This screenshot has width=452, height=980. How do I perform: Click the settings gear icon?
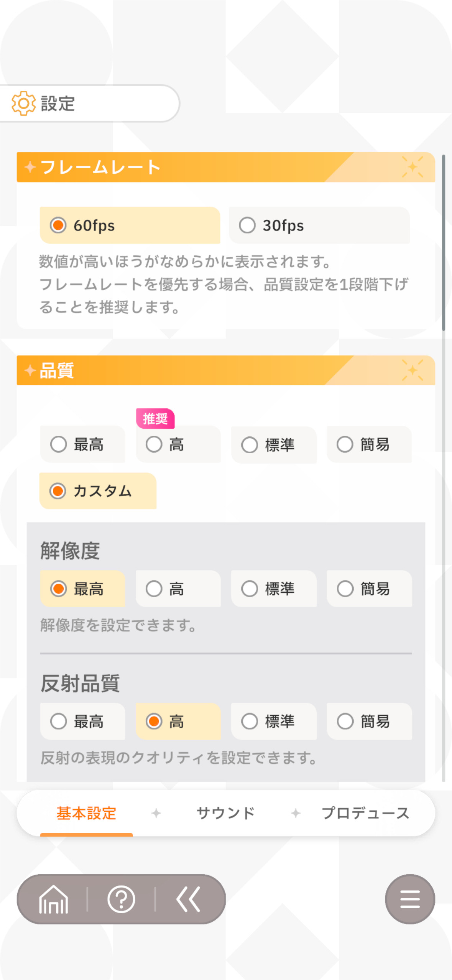(23, 104)
